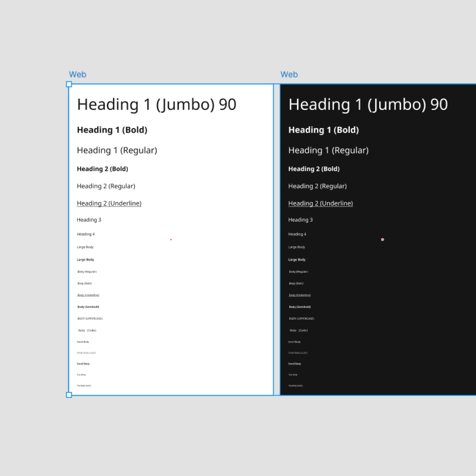Click the bottom-left selection handle of white frame

pyautogui.click(x=69, y=395)
